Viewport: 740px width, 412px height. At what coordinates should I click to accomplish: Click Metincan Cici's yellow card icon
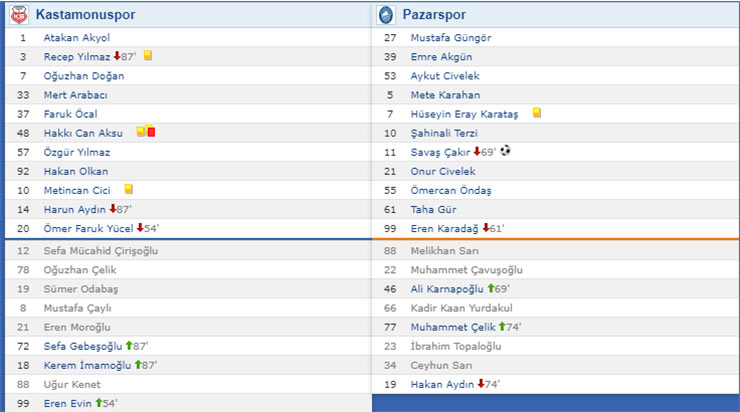coord(128,189)
